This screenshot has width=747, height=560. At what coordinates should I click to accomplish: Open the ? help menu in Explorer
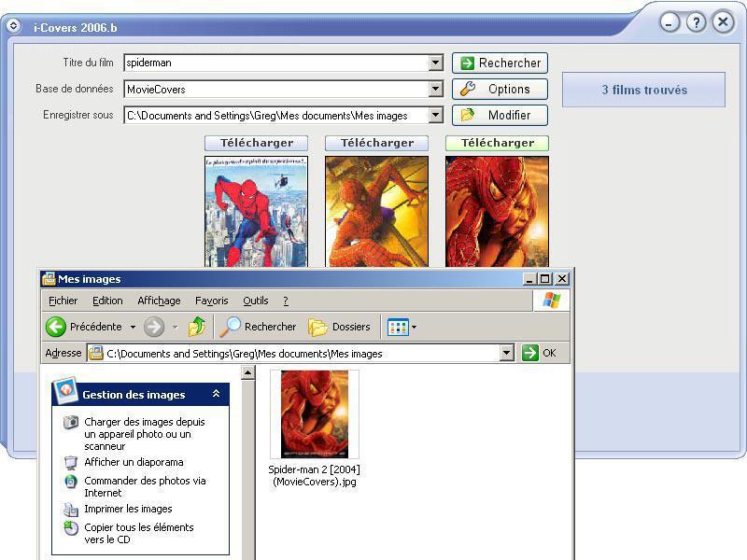[286, 301]
